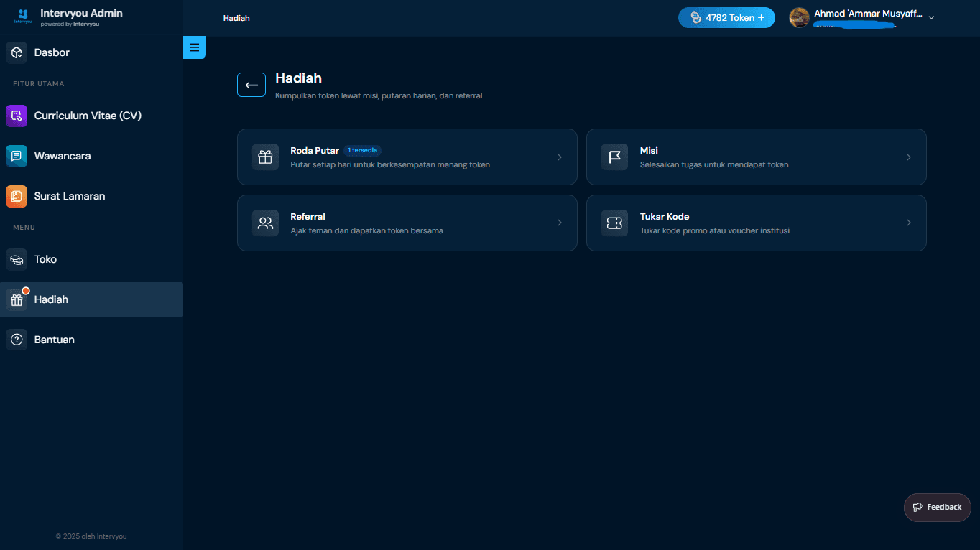980x550 pixels.
Task: Click the user profile avatar
Action: coord(800,17)
